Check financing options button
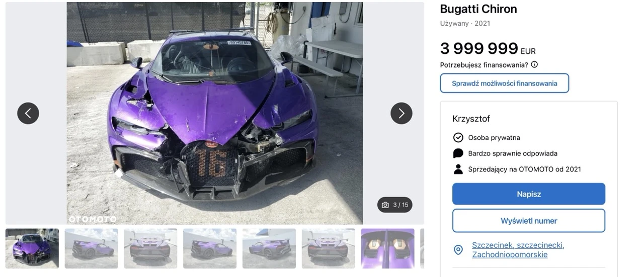 (x=505, y=83)
